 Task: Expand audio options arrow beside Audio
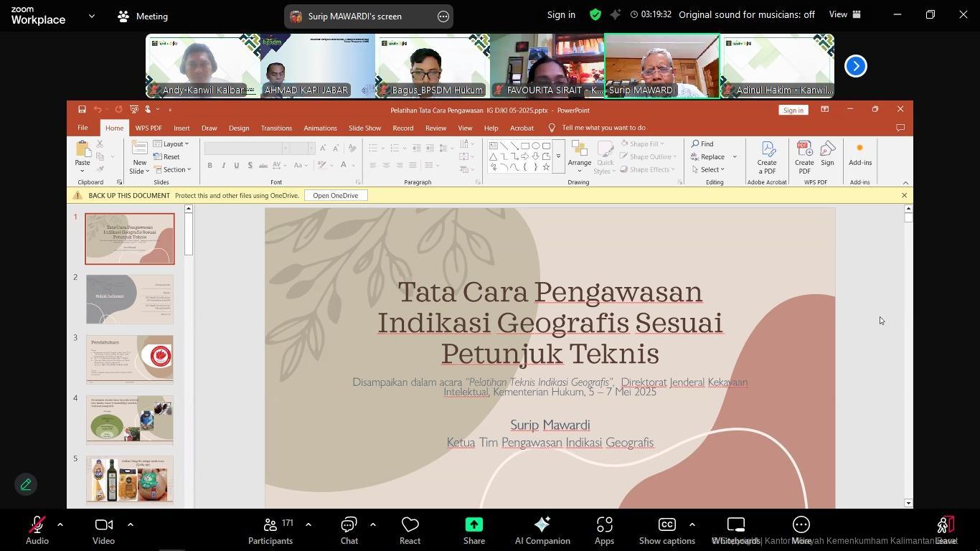click(60, 524)
